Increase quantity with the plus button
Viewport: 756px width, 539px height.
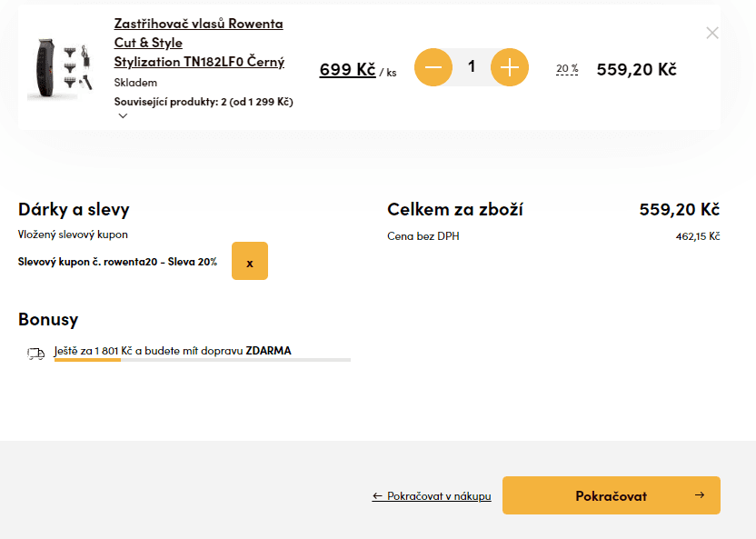point(509,67)
